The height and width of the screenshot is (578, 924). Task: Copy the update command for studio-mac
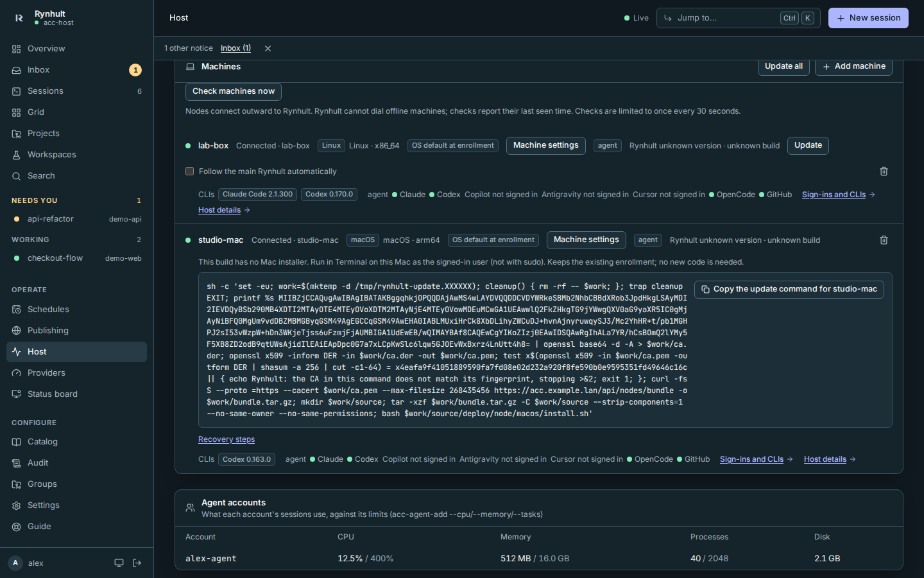coord(789,290)
